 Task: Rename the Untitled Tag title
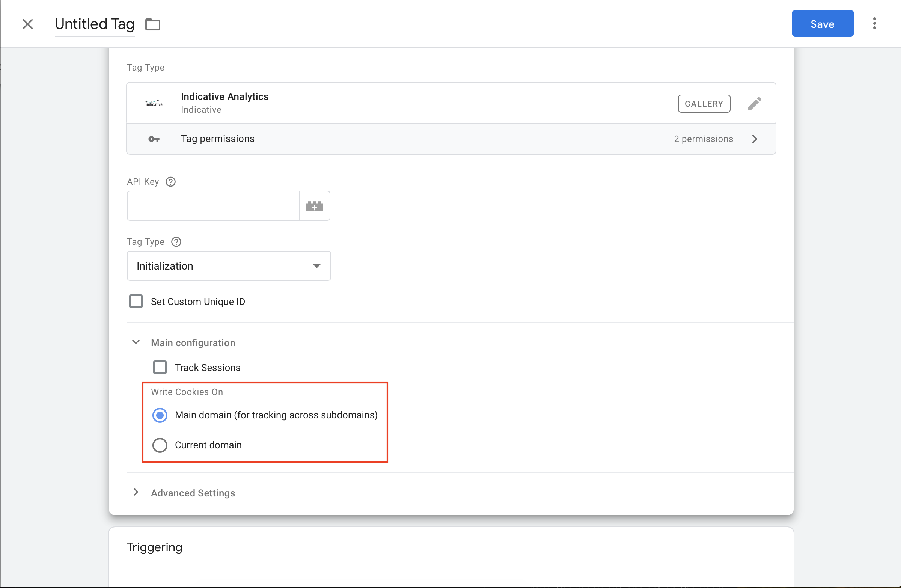point(95,24)
